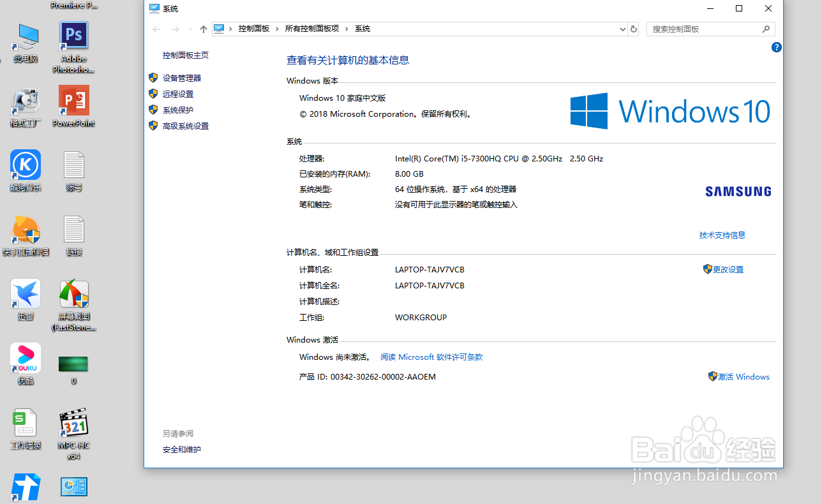Viewport: 822px width, 504px height.
Task: Maximize the System window
Action: click(738, 8)
